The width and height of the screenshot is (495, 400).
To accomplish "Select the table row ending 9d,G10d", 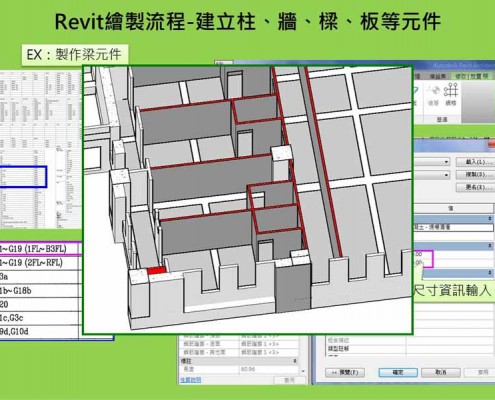I will coord(40,332).
